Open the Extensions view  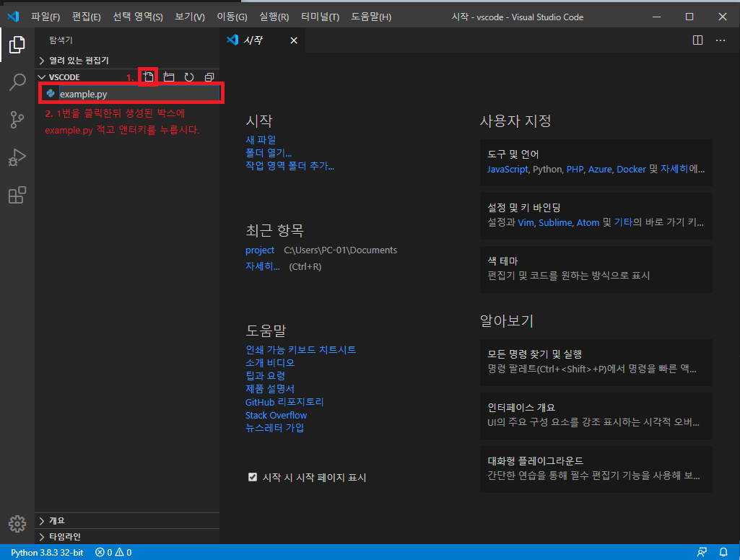(x=17, y=195)
